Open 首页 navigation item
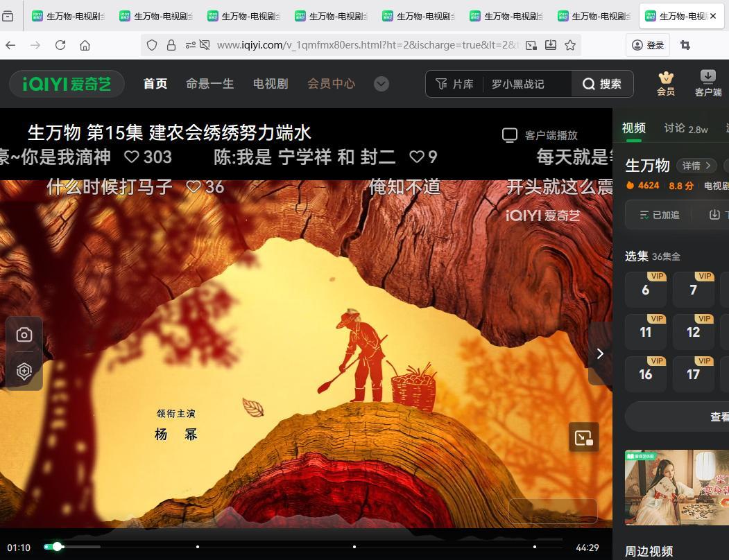The height and width of the screenshot is (560, 729). (155, 84)
